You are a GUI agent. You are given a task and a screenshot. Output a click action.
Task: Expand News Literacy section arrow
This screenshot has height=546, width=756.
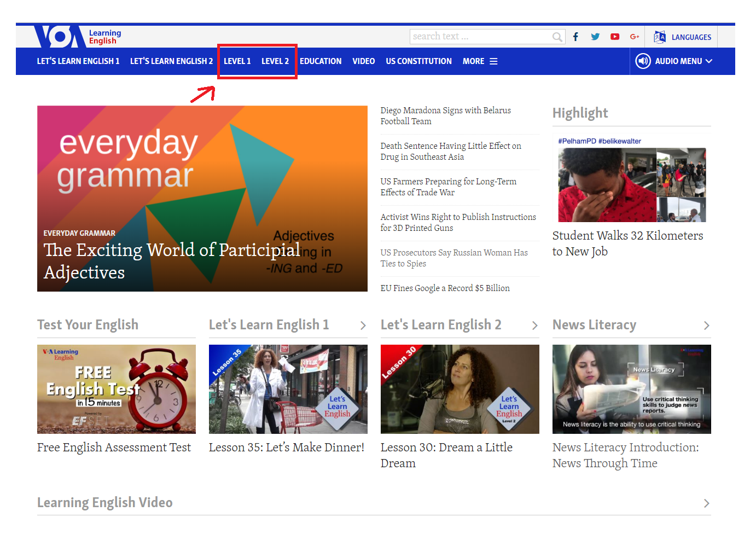pyautogui.click(x=706, y=326)
